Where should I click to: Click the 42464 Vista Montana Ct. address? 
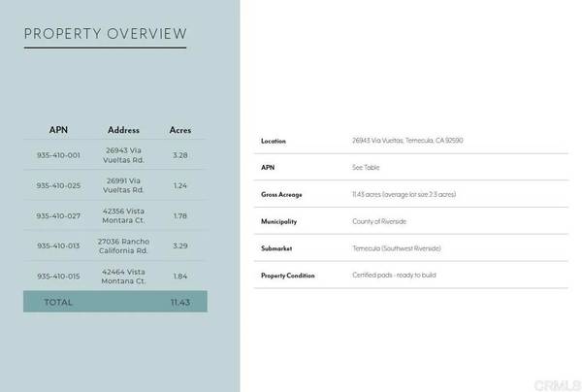pyautogui.click(x=123, y=276)
